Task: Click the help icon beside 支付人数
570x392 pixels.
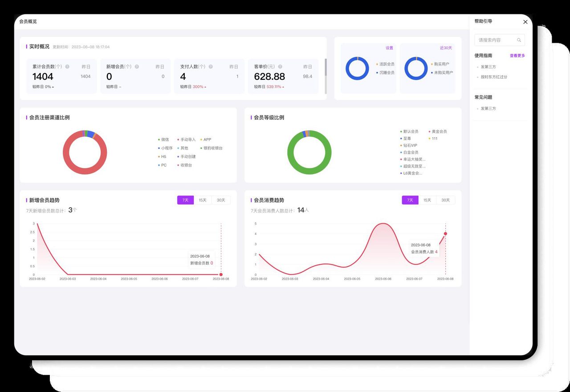Action: point(211,67)
